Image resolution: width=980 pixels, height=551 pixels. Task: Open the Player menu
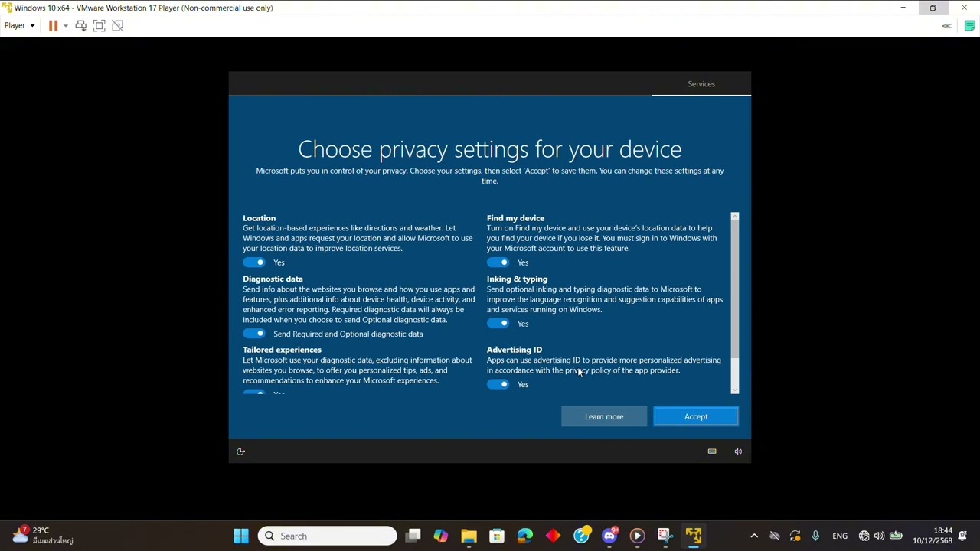point(19,26)
